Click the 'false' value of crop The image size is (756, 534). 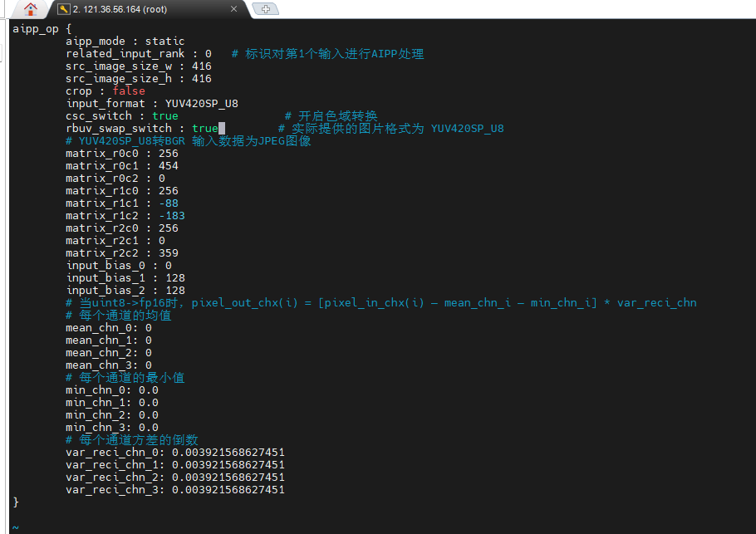tap(129, 91)
